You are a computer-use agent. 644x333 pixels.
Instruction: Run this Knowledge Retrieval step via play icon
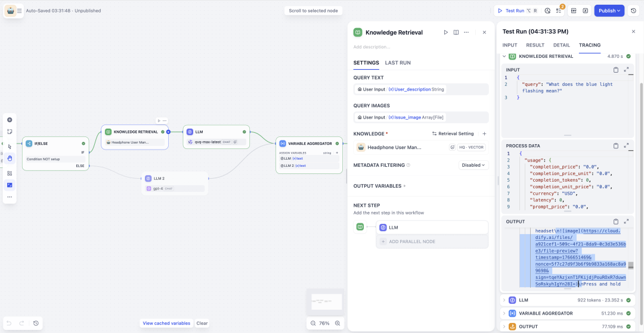coord(445,33)
